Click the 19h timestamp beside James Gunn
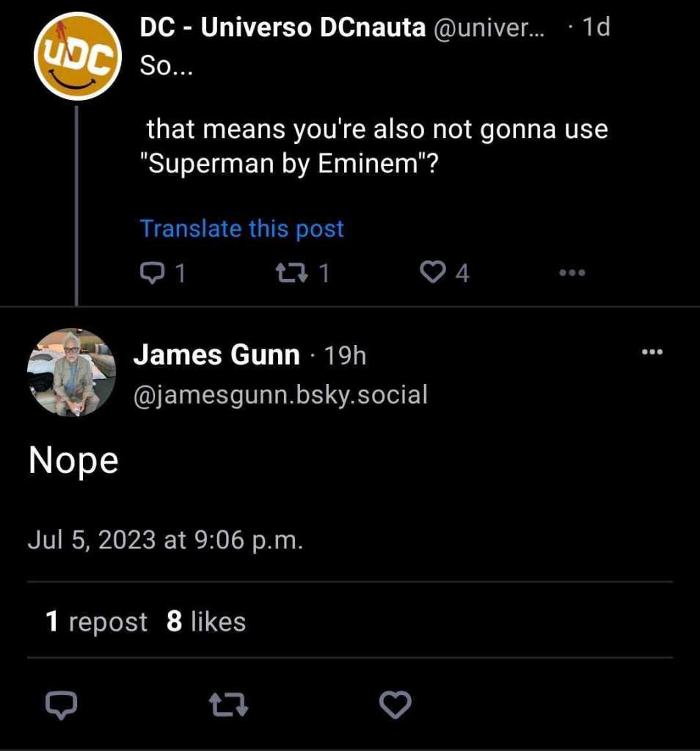The image size is (700, 751). pos(345,356)
